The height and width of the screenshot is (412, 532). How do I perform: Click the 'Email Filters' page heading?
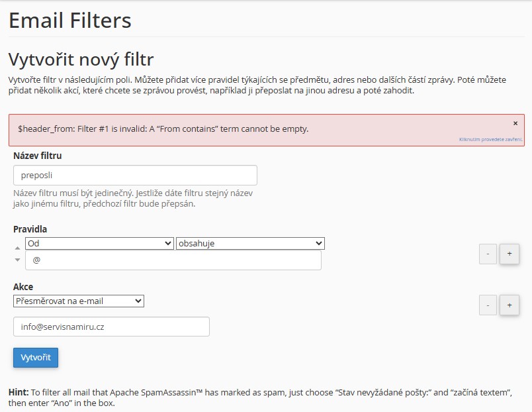pos(70,20)
